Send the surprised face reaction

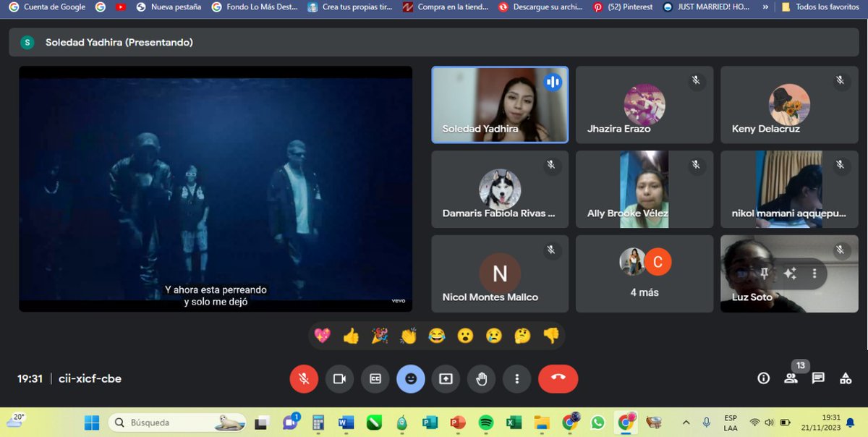click(x=465, y=336)
